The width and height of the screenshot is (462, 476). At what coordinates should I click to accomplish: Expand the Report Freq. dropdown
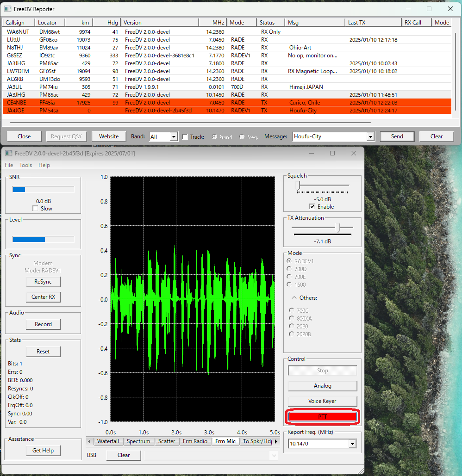coord(352,444)
